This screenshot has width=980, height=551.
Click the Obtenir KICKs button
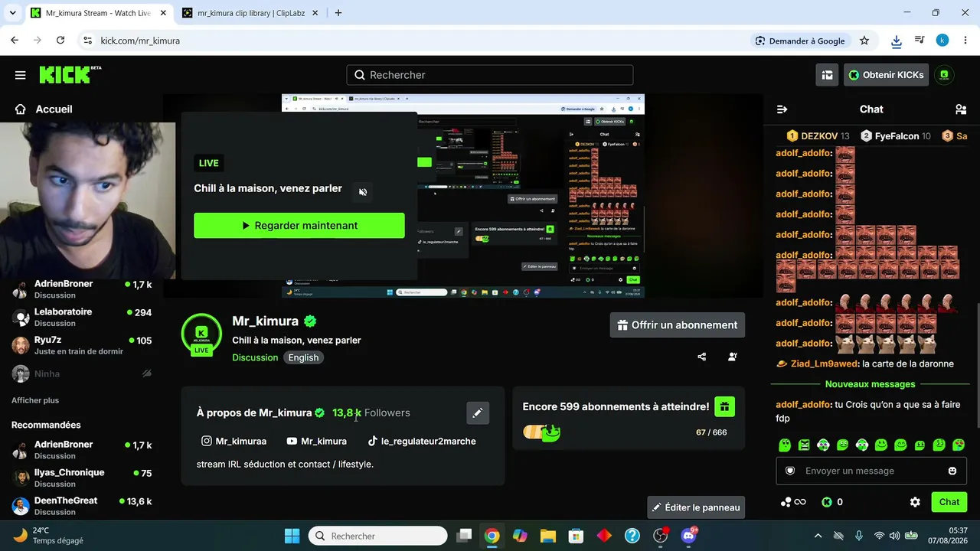(x=887, y=75)
